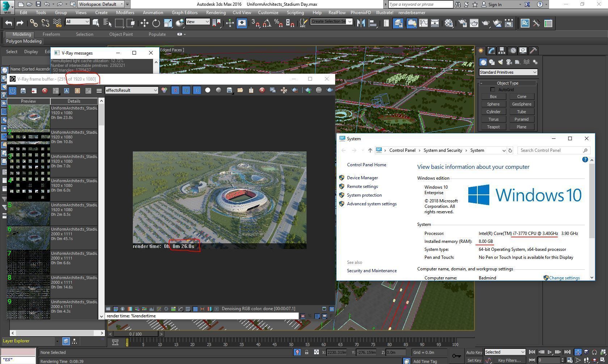Select history thumbnail number 5 in VFB
Screen dimensions: 608x364
[x=29, y=214]
